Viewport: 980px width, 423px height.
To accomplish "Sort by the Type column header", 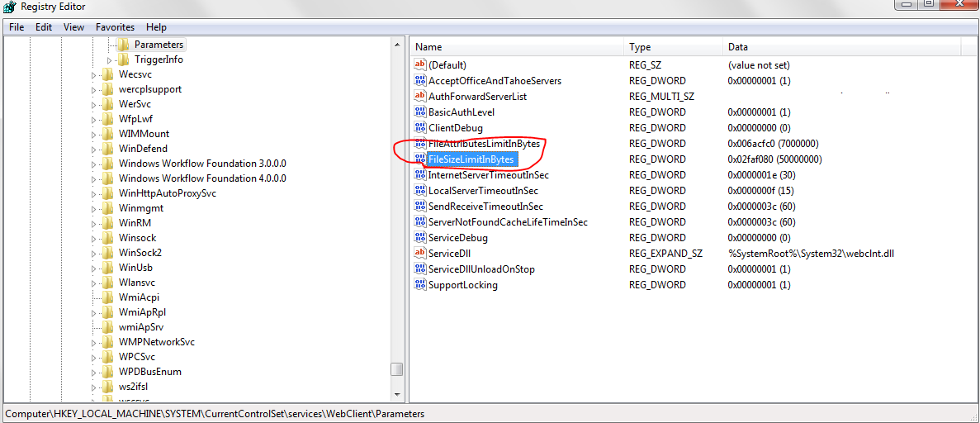I will click(x=673, y=47).
